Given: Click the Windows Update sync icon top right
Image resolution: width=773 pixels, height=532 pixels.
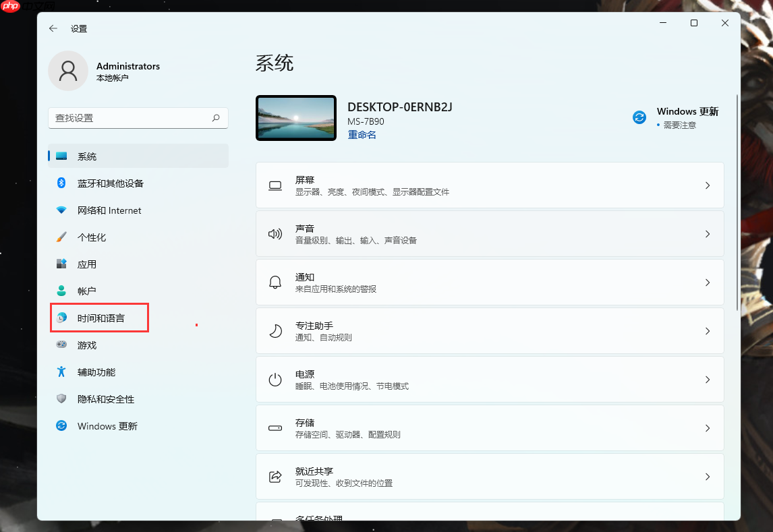Looking at the screenshot, I should (x=639, y=117).
